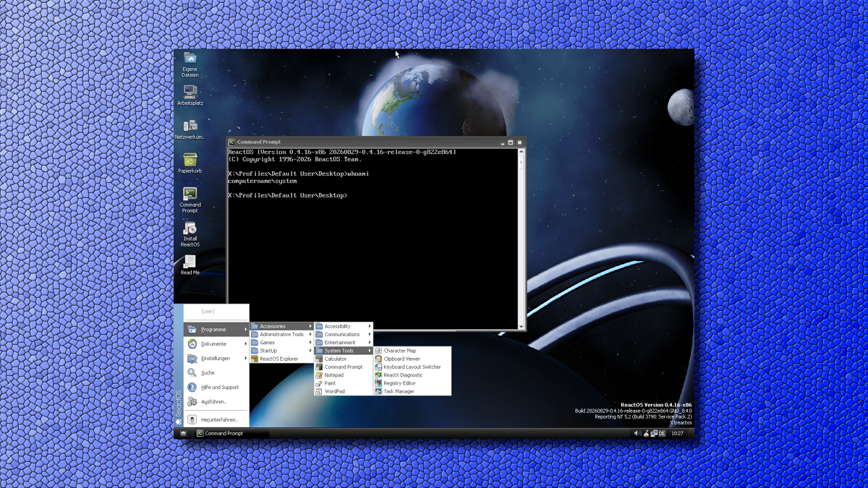This screenshot has width=868, height=488.
Task: Select Accessories in the Programme menu
Action: (x=281, y=326)
